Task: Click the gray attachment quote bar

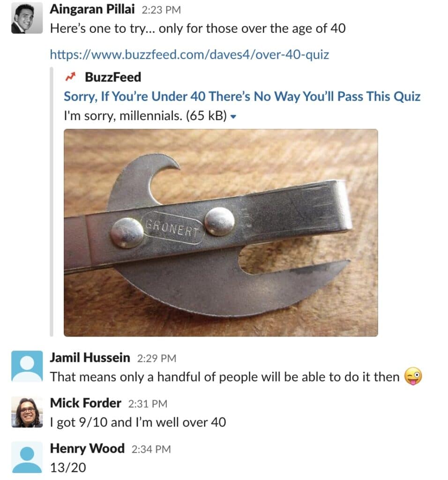Action: click(52, 202)
